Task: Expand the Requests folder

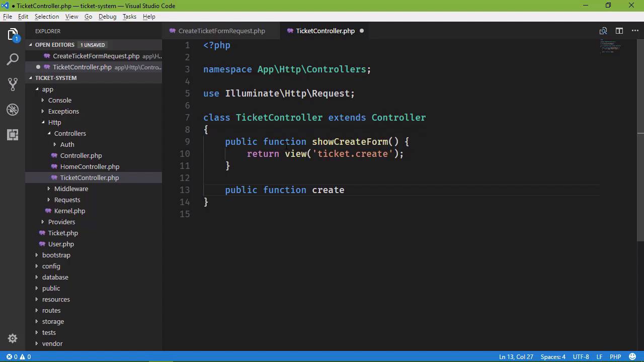Action: 49,200
